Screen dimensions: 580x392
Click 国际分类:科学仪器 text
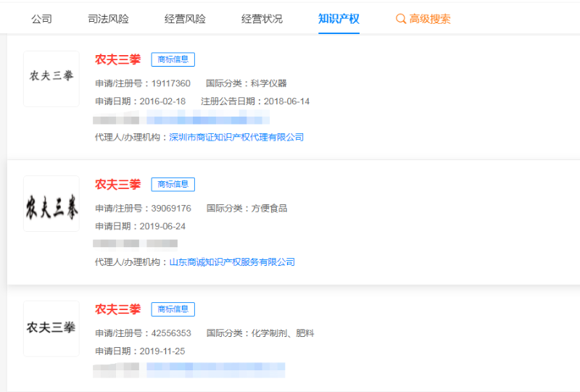(246, 83)
